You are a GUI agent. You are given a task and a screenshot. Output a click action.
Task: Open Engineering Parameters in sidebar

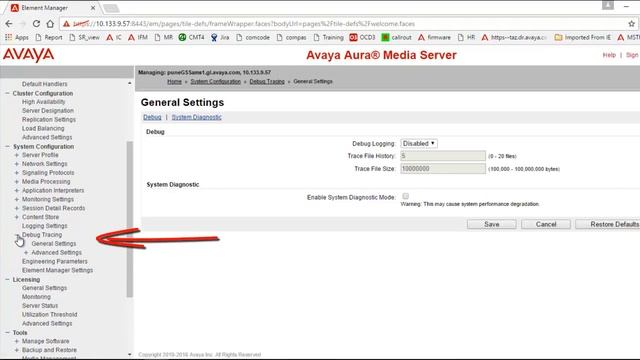click(55, 261)
